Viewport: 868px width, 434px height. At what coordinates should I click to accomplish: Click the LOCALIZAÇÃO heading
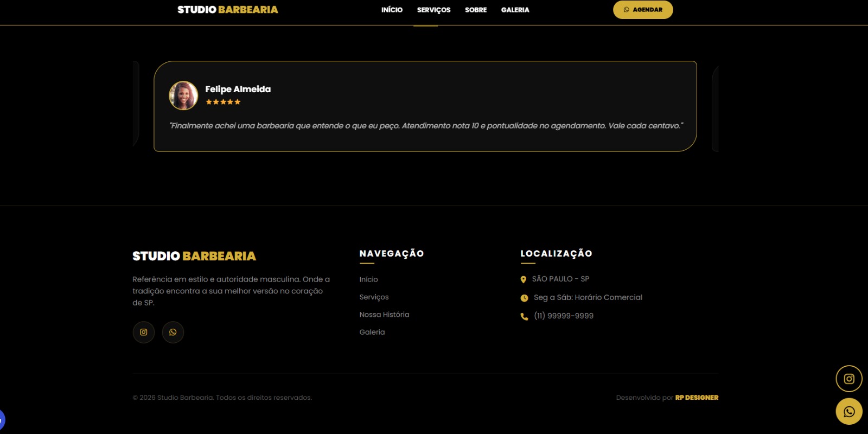(x=556, y=253)
